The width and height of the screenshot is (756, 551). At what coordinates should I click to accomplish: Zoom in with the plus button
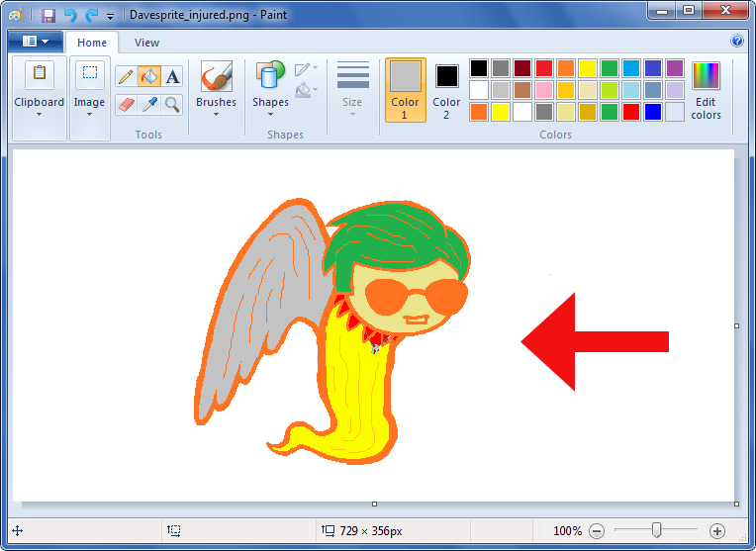pos(717,531)
